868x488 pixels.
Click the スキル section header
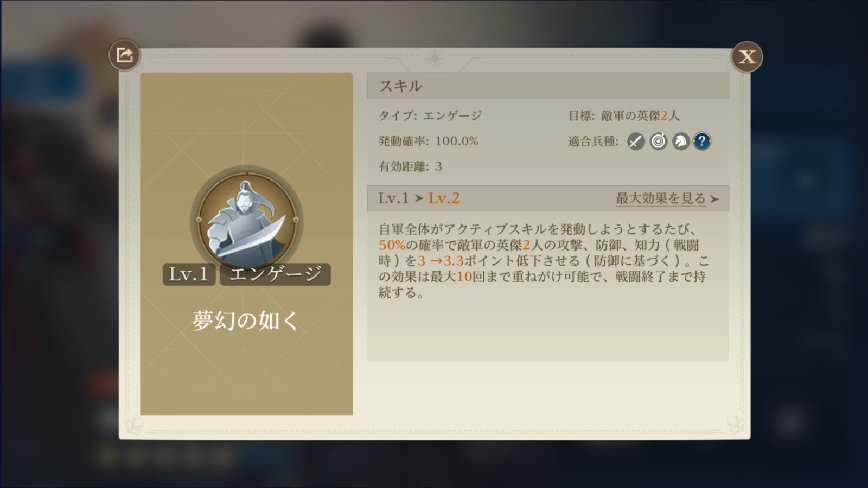pos(548,86)
